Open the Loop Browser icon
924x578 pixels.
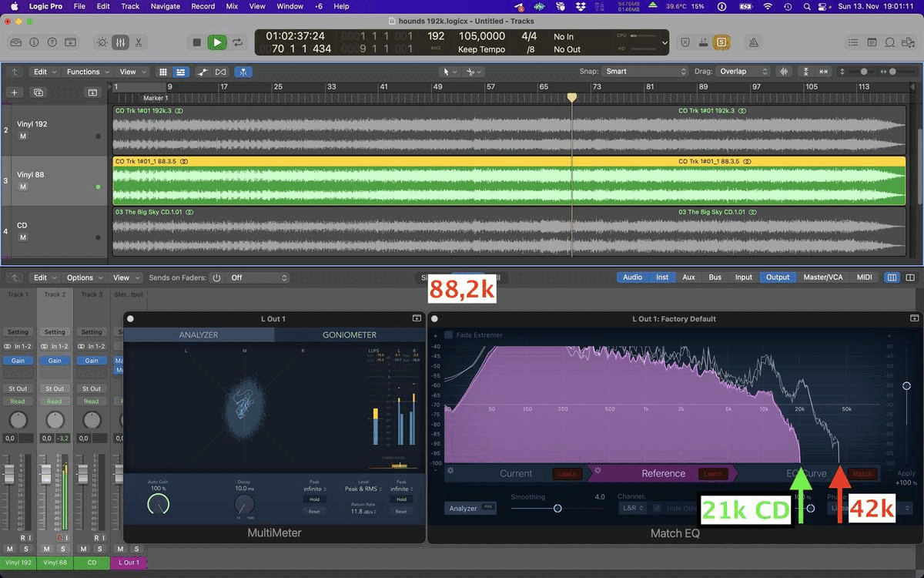[890, 42]
